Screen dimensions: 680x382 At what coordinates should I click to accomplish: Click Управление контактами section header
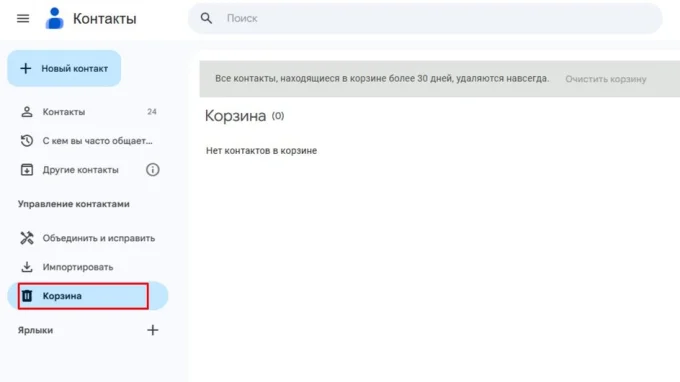[74, 204]
